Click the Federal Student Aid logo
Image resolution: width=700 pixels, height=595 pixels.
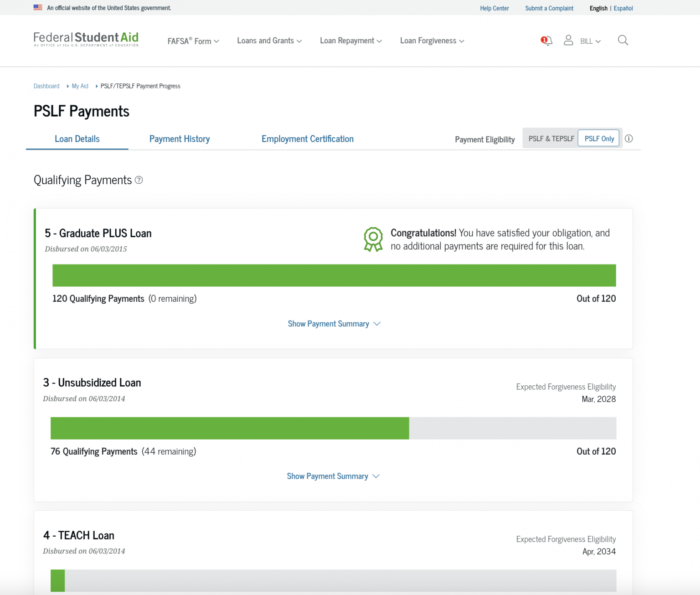point(86,39)
